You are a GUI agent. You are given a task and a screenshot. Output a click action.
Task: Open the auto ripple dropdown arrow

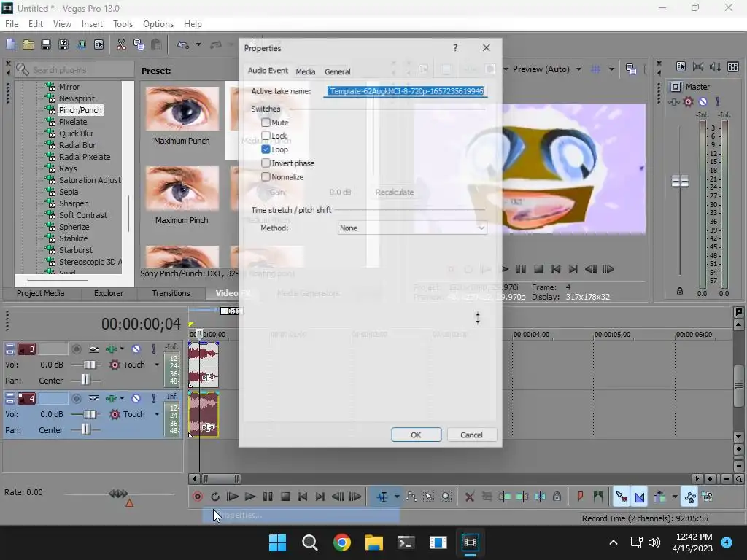675,497
